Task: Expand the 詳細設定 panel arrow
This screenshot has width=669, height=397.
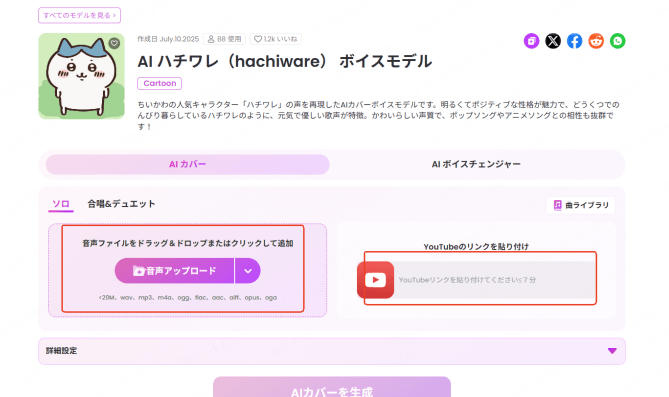Action: [x=612, y=351]
